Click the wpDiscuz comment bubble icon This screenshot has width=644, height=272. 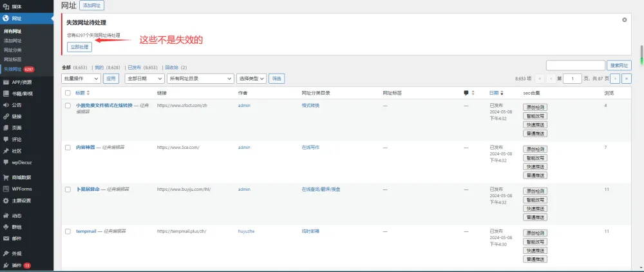(x=6, y=162)
